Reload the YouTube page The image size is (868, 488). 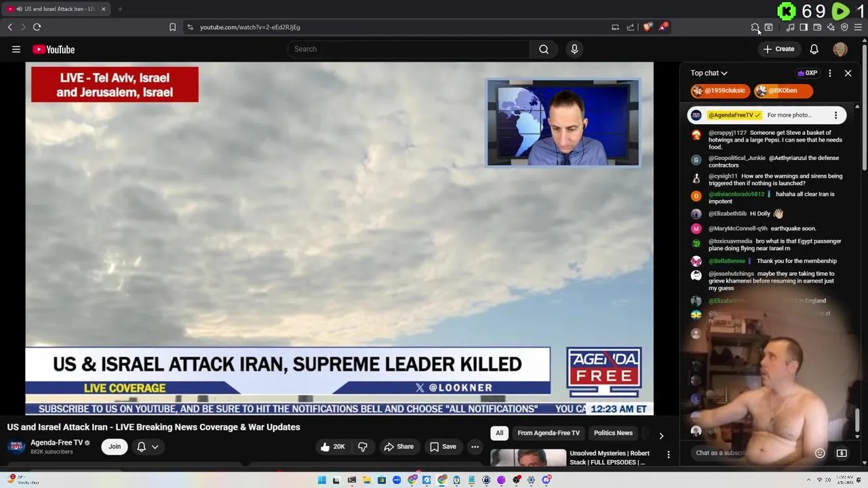click(37, 27)
